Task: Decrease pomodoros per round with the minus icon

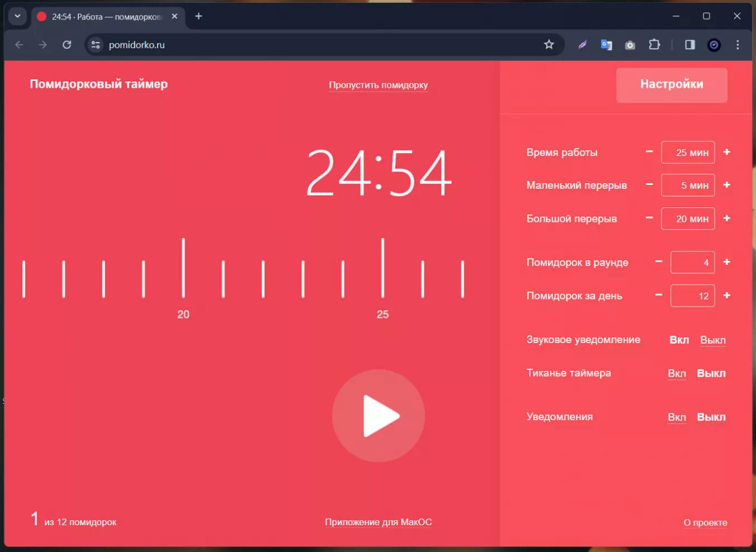Action: pyautogui.click(x=659, y=261)
